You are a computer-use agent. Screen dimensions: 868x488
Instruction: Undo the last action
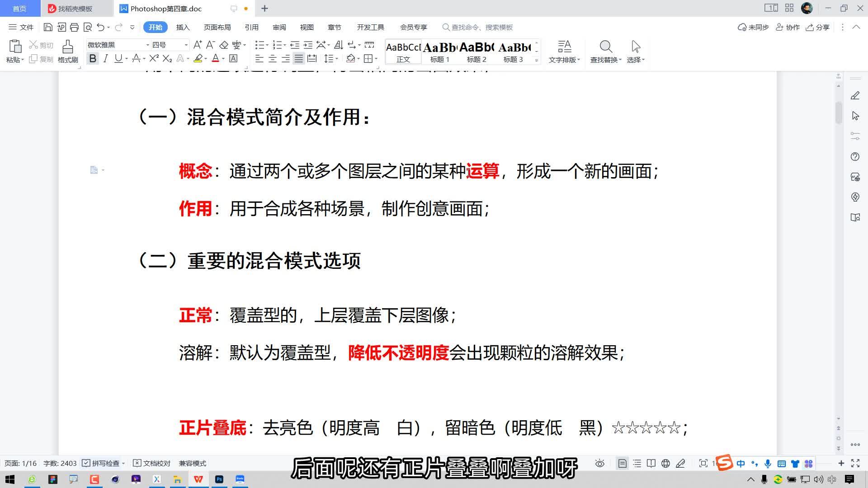tap(100, 27)
